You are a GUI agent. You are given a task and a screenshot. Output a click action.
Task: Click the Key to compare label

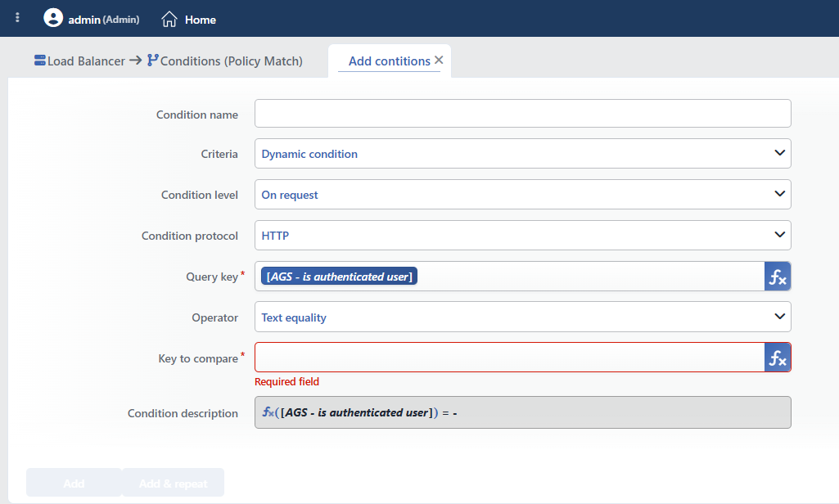[x=198, y=358]
